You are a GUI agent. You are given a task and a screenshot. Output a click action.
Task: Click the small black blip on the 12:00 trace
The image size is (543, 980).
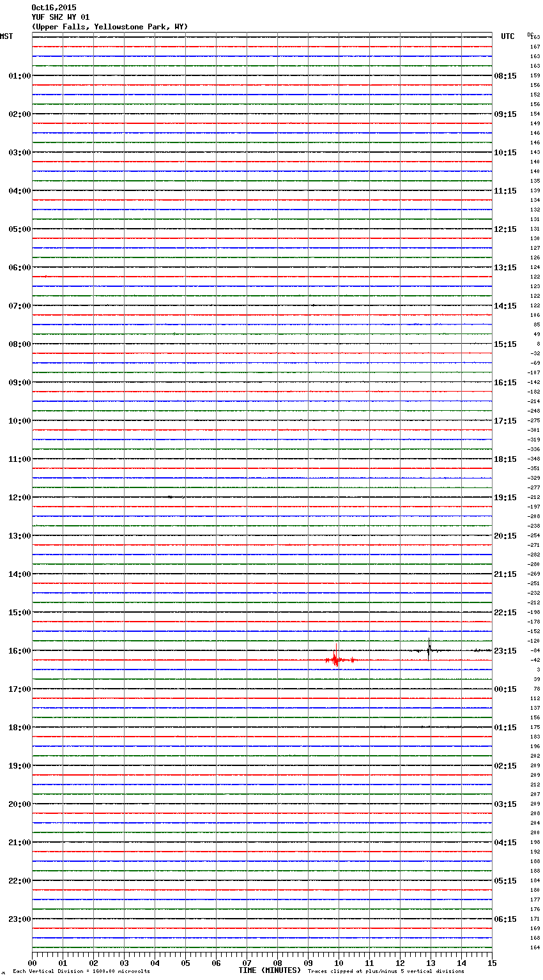(170, 496)
